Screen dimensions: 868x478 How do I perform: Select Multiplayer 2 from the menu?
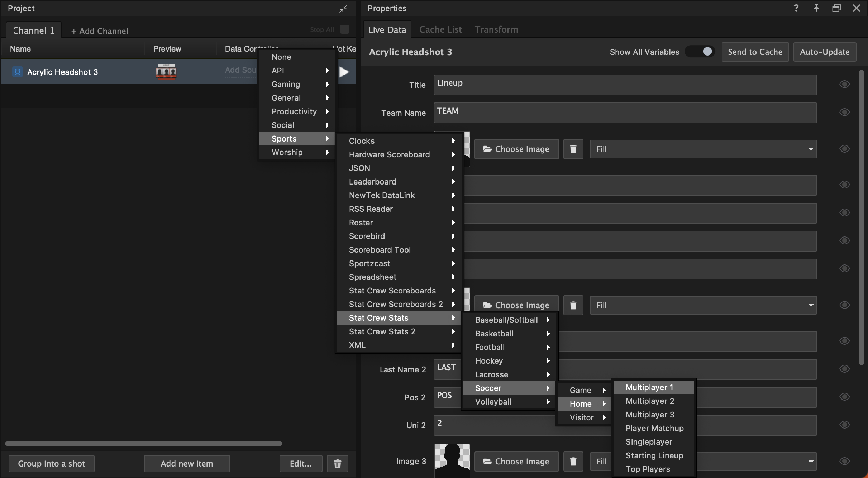point(649,401)
